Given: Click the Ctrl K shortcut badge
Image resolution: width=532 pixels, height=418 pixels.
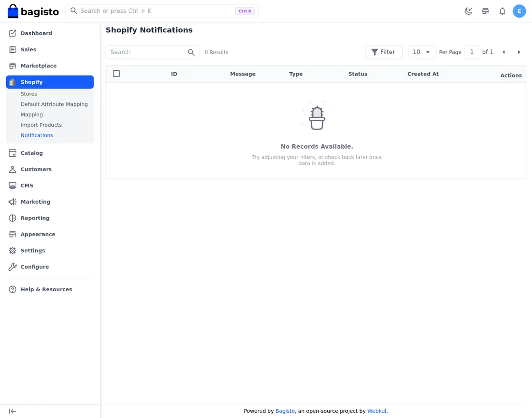Looking at the screenshot, I should (x=245, y=11).
